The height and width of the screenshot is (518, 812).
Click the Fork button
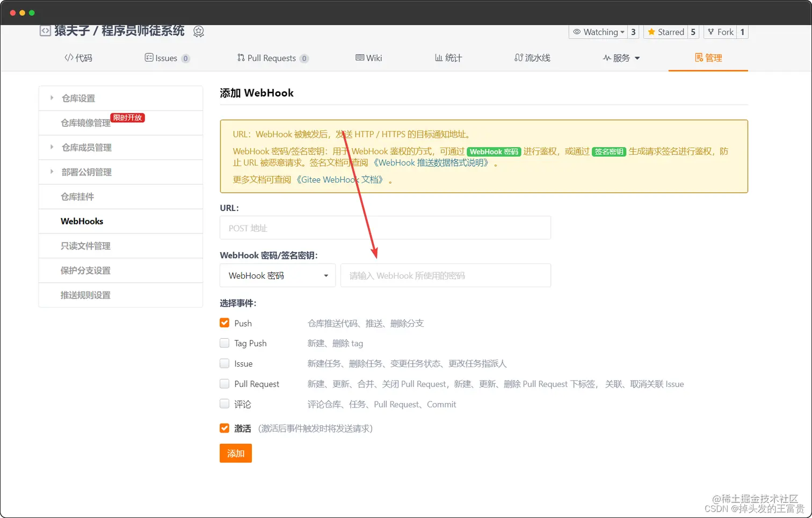tap(720, 32)
